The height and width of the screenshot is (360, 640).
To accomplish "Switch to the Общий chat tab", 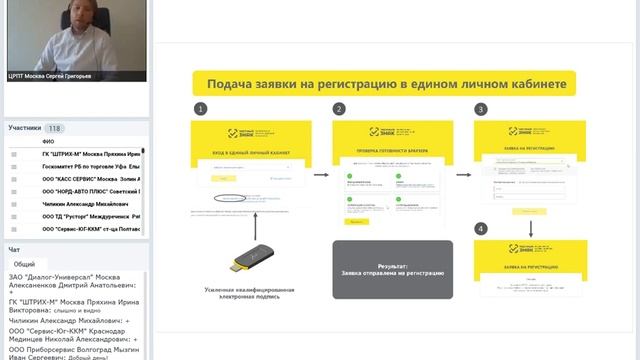I will [x=24, y=264].
